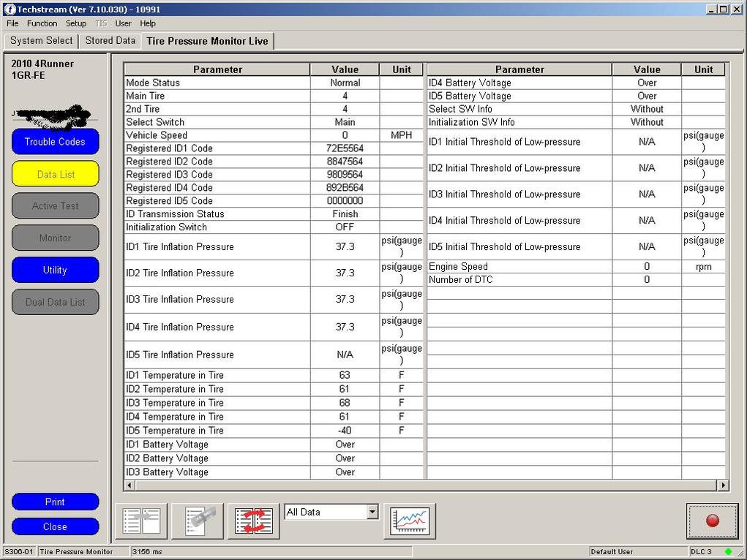Open the File menu
The height and width of the screenshot is (560, 747).
click(x=13, y=23)
